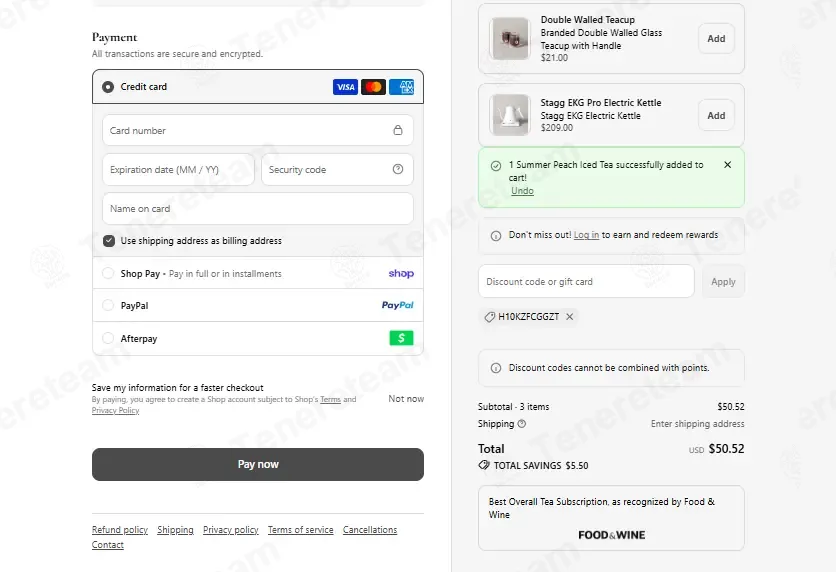
Task: Click the Discount code or gift card field
Action: point(586,281)
